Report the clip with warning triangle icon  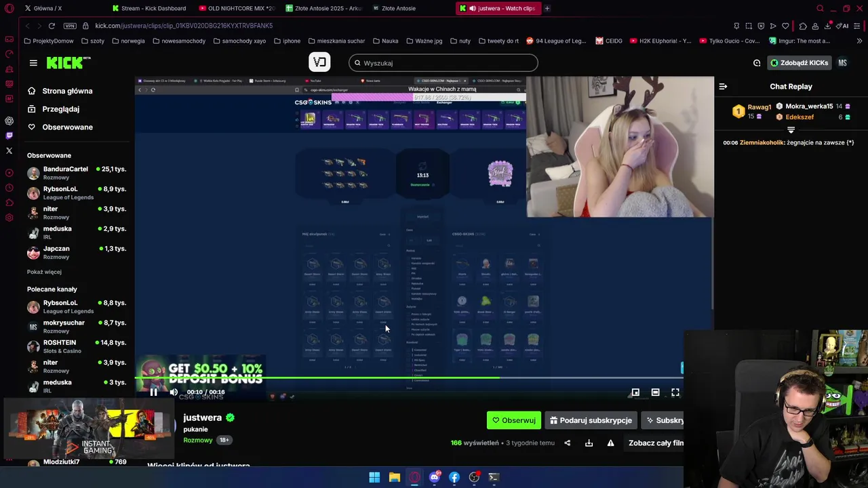610,443
